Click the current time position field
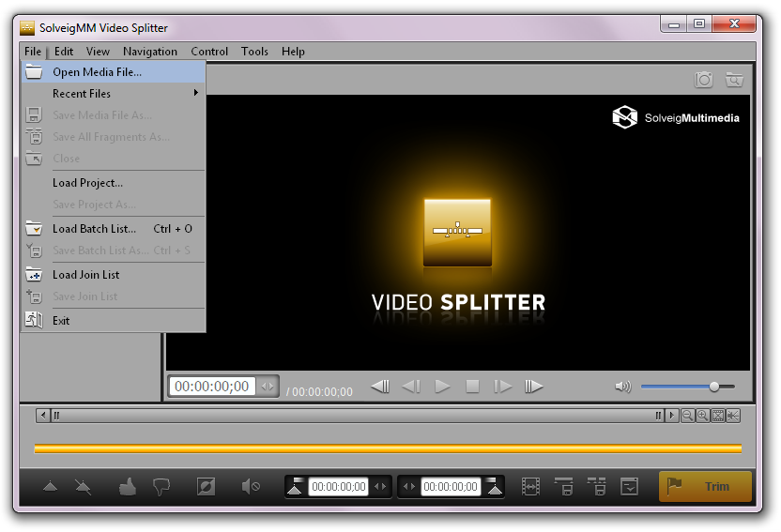 click(212, 387)
